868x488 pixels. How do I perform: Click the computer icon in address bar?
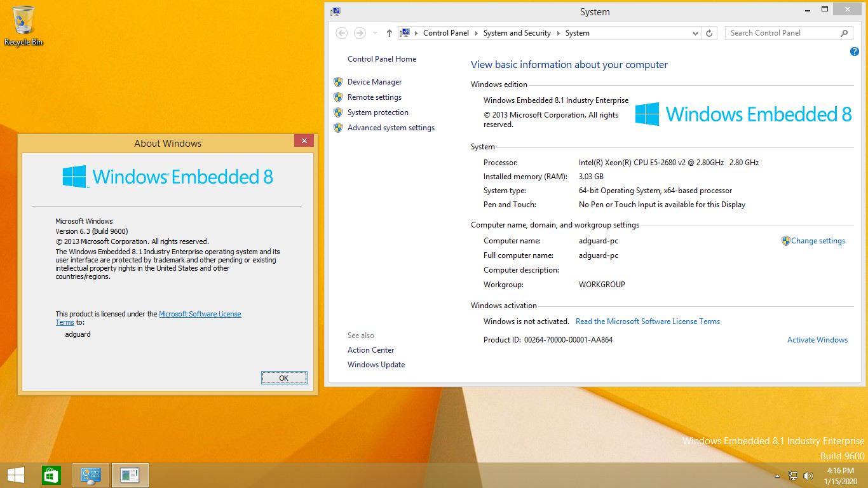[404, 33]
